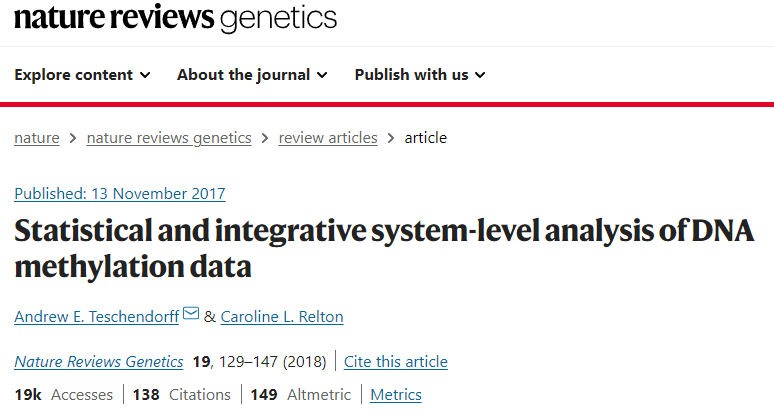Click the volume number 19
Image resolution: width=774 pixels, height=413 pixels.
pyautogui.click(x=201, y=362)
